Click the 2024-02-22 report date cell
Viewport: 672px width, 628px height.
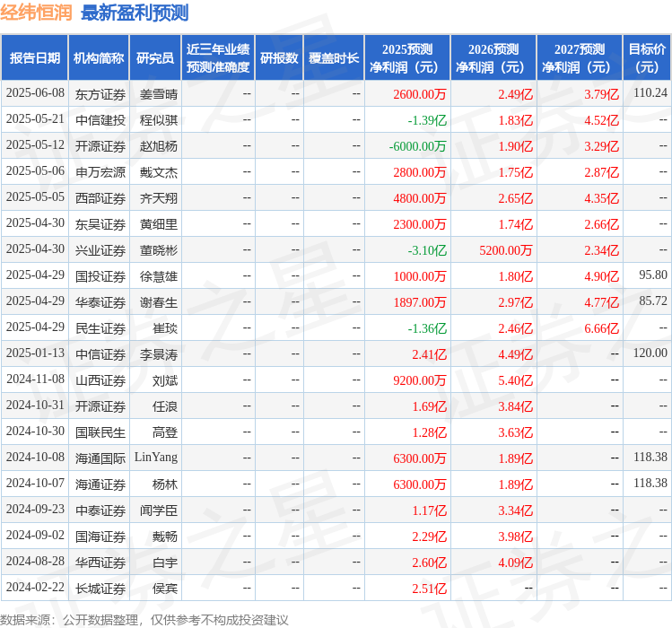click(x=35, y=588)
